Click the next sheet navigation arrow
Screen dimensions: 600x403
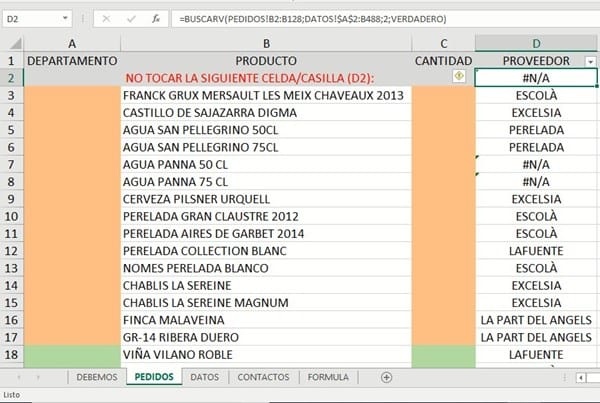(38, 377)
